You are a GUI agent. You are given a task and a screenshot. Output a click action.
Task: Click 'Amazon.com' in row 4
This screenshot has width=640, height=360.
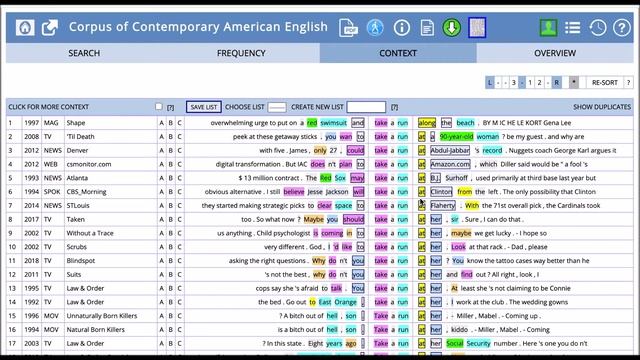click(450, 164)
